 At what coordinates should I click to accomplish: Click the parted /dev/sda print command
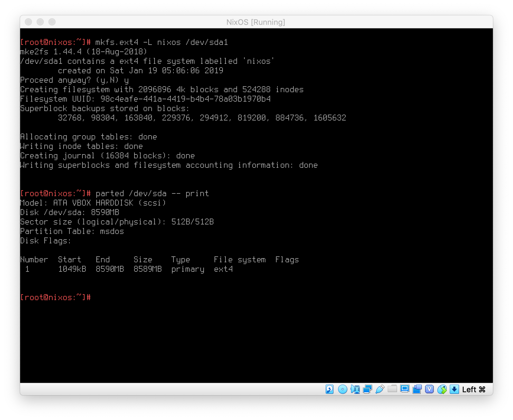click(x=152, y=193)
